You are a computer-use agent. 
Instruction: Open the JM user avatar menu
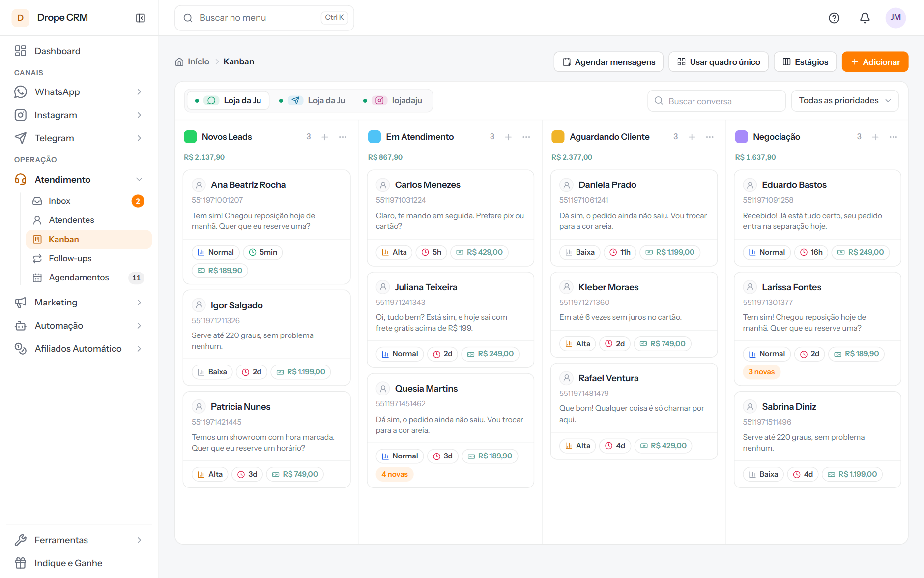(x=895, y=18)
